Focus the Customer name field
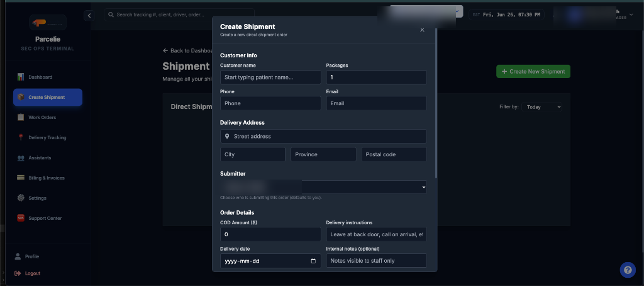Viewport: 644px width, 286px height. [x=270, y=77]
